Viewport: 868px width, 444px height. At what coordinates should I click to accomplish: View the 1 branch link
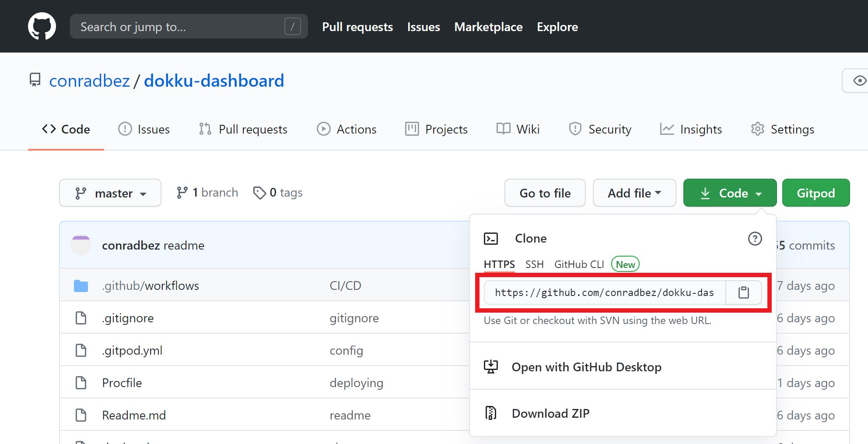click(x=207, y=193)
